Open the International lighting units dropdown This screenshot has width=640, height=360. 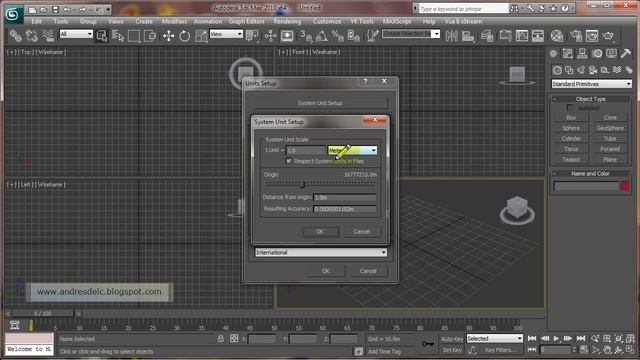[x=321, y=253]
